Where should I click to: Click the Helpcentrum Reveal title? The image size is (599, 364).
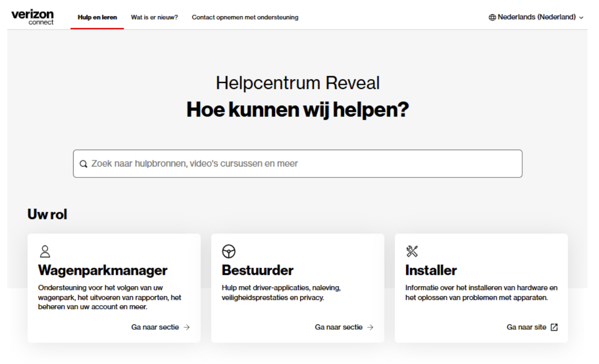coord(297,83)
